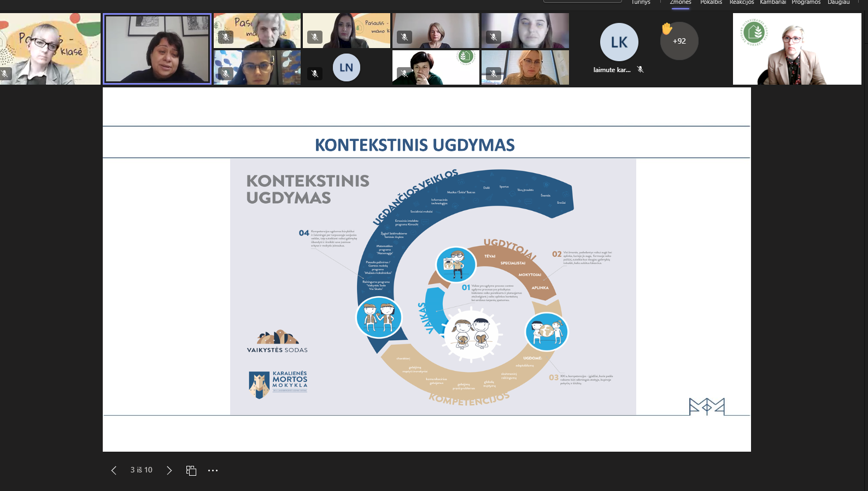This screenshot has height=491, width=868.
Task: Expand the +92 hidden participants bubble
Action: tap(679, 42)
